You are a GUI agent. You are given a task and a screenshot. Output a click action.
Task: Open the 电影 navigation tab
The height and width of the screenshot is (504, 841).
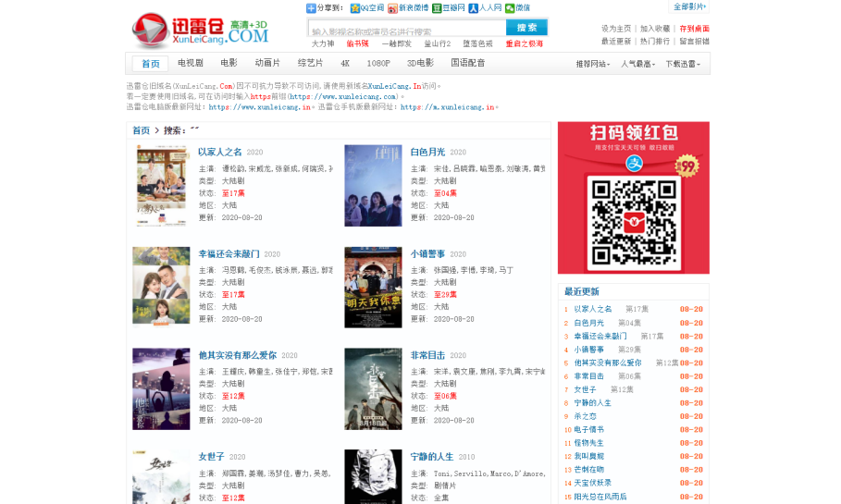(229, 63)
